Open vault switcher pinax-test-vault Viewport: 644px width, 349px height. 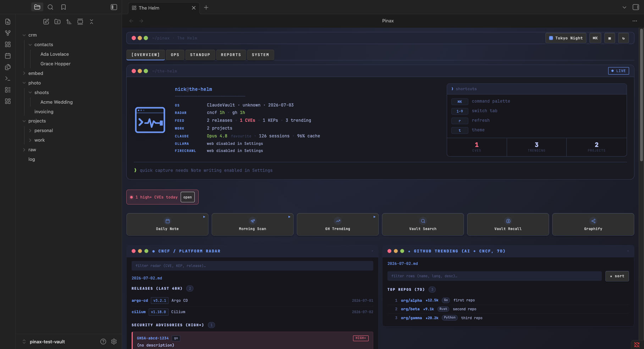(47, 342)
